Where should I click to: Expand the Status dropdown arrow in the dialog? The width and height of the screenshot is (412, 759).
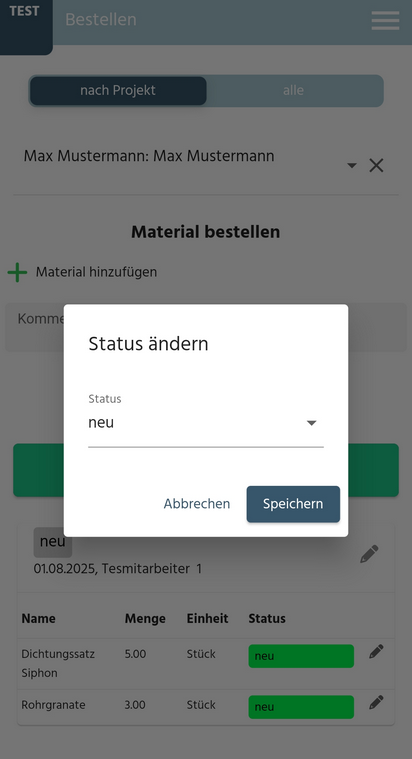[311, 423]
